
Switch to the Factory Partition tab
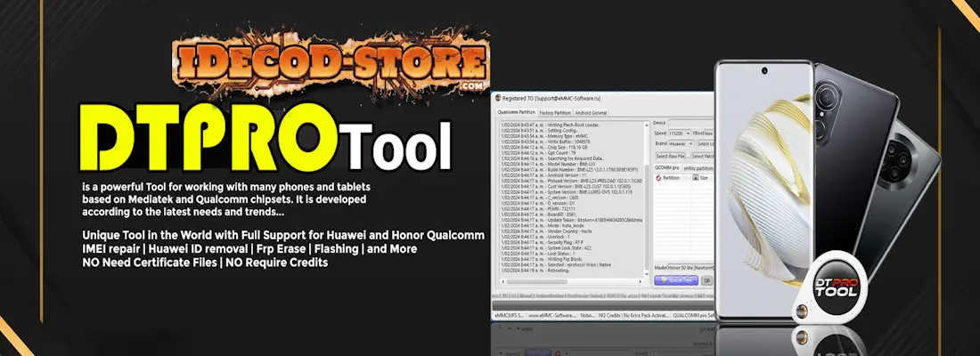pos(556,113)
